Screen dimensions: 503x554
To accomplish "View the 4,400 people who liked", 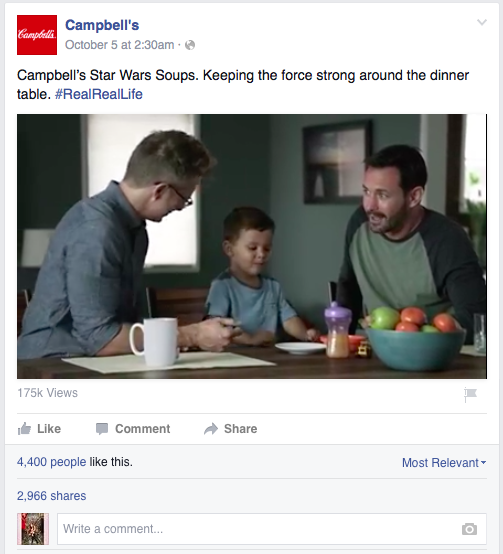I will pyautogui.click(x=52, y=462).
